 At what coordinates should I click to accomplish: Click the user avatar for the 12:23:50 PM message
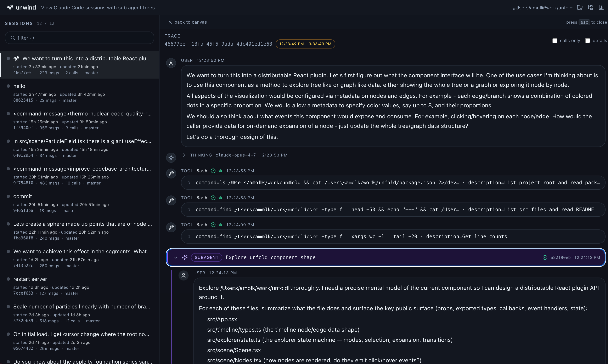[171, 63]
